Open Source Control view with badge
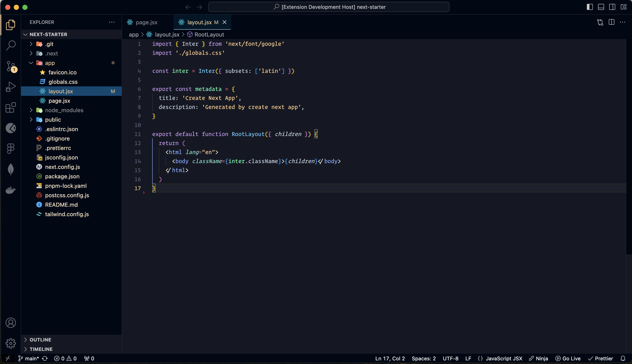632x364 pixels. [x=11, y=66]
